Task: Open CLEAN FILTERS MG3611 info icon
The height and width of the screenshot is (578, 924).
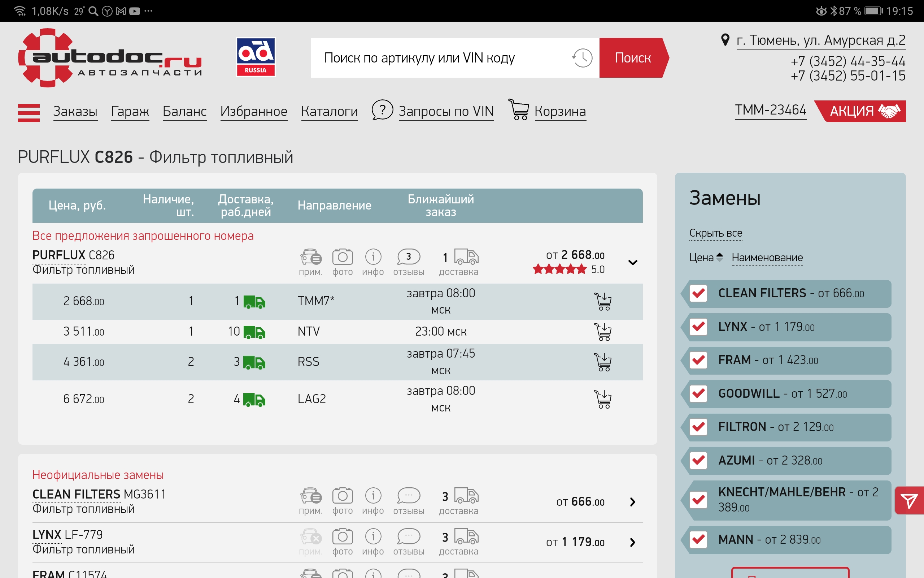Action: (x=373, y=496)
